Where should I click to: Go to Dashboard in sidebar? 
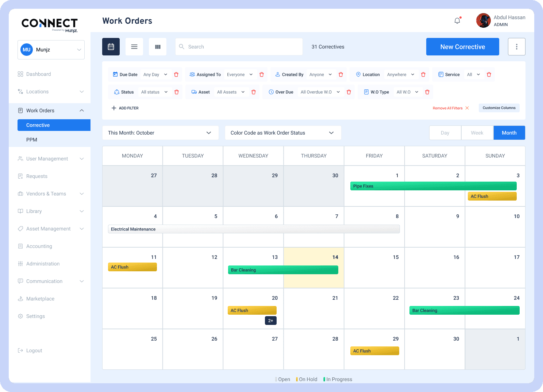click(38, 74)
